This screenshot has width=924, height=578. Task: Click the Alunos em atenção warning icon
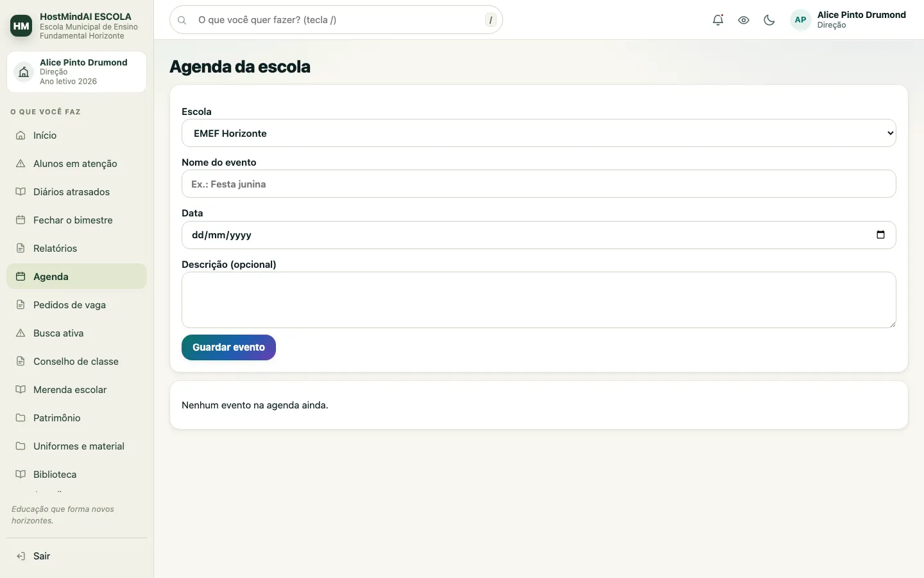pyautogui.click(x=21, y=164)
